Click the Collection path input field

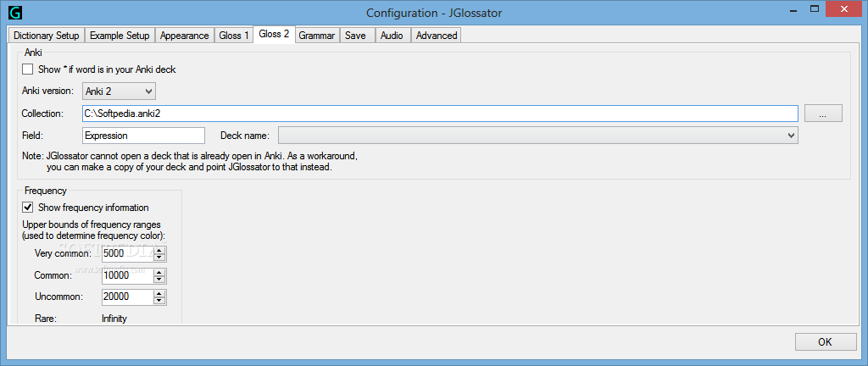[440, 114]
